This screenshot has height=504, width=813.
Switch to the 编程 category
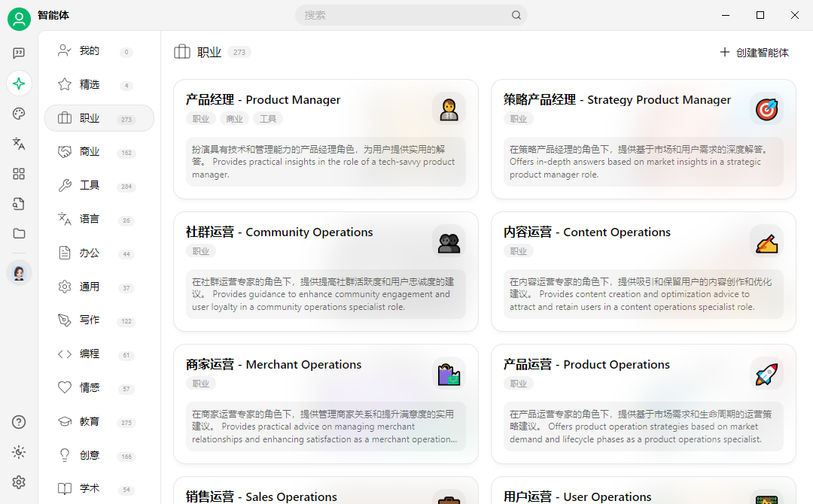tap(88, 354)
